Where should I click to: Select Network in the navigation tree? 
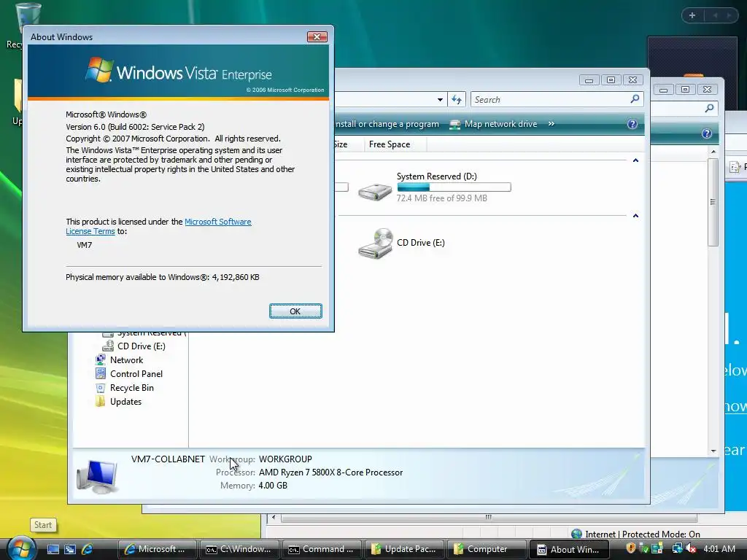coord(126,360)
